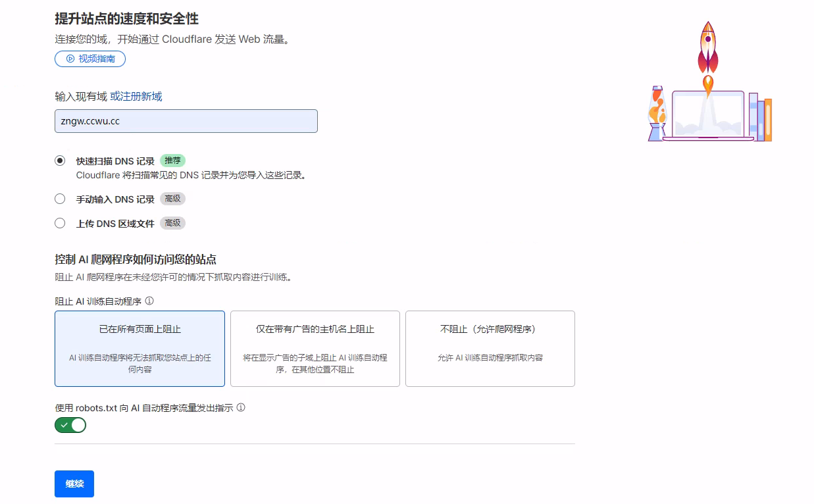Click the green 推荐 badge
The image size is (814, 504).
(x=172, y=161)
